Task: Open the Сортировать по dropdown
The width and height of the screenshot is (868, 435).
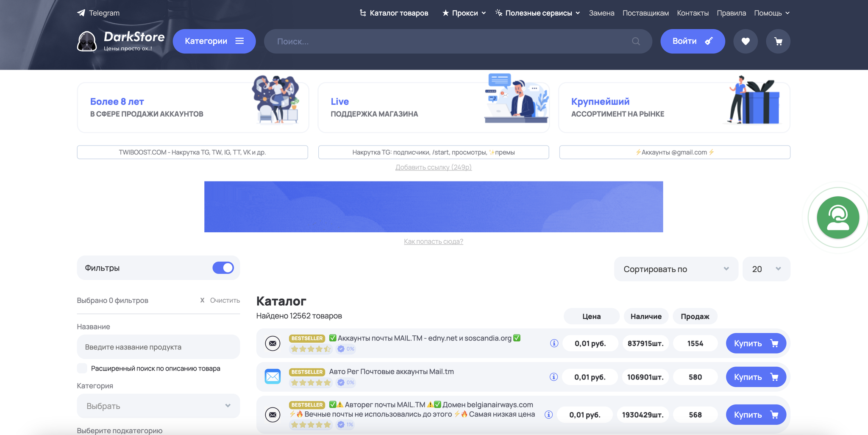Action: [x=676, y=269]
